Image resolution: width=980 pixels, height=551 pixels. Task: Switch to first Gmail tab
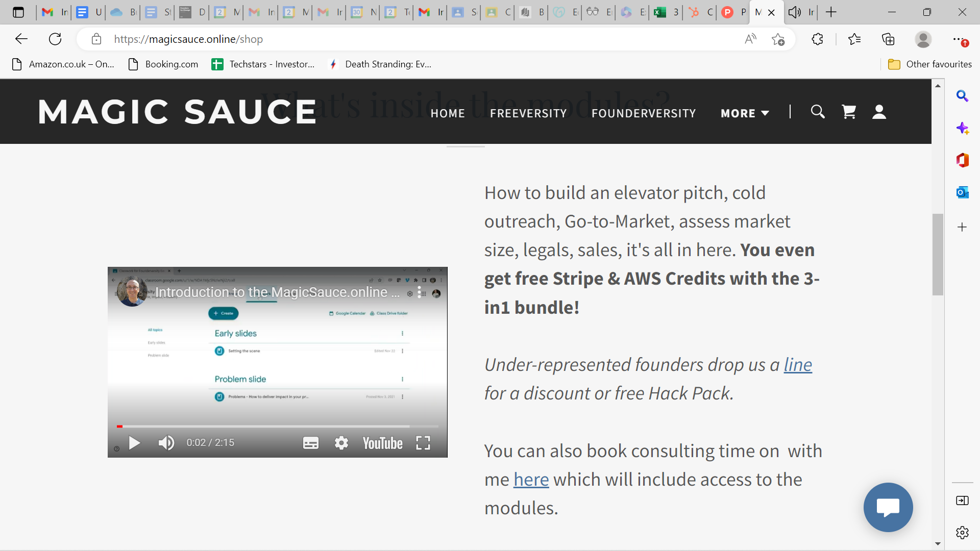coord(54,12)
